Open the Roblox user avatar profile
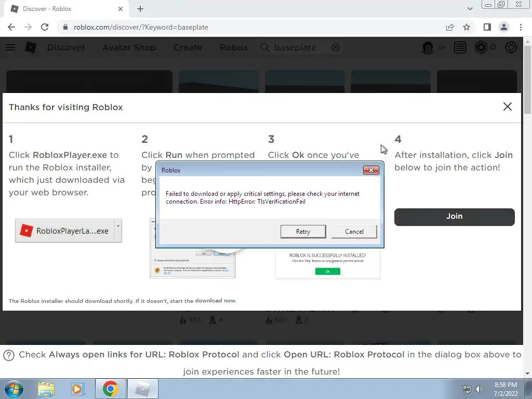 coord(428,47)
